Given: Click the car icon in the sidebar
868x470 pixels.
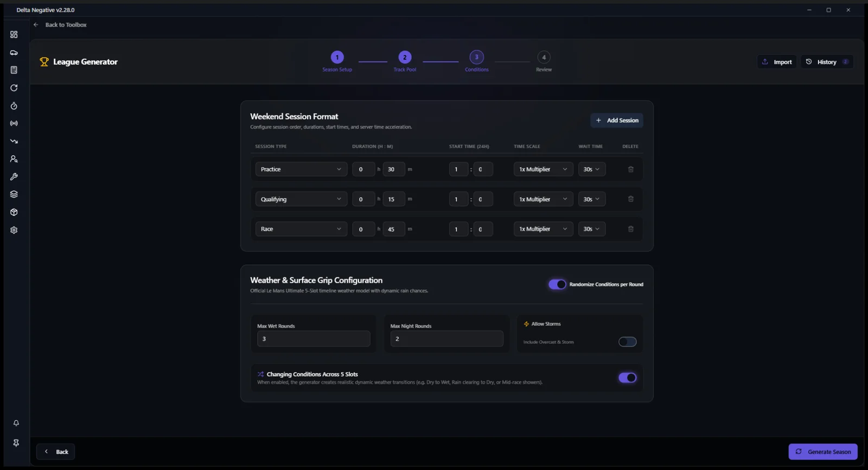Looking at the screenshot, I should coord(14,53).
